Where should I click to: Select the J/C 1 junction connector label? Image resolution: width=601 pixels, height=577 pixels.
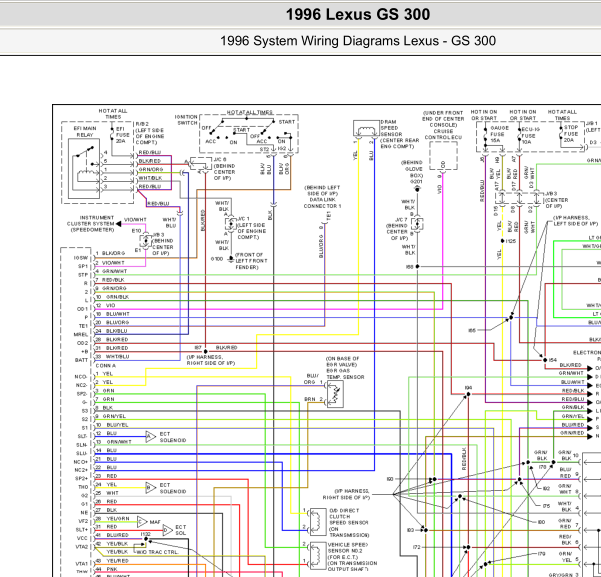tap(243, 219)
